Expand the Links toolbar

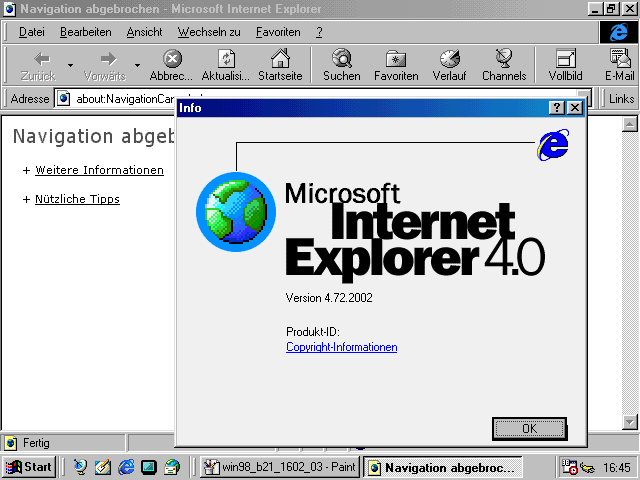pyautogui.click(x=621, y=99)
